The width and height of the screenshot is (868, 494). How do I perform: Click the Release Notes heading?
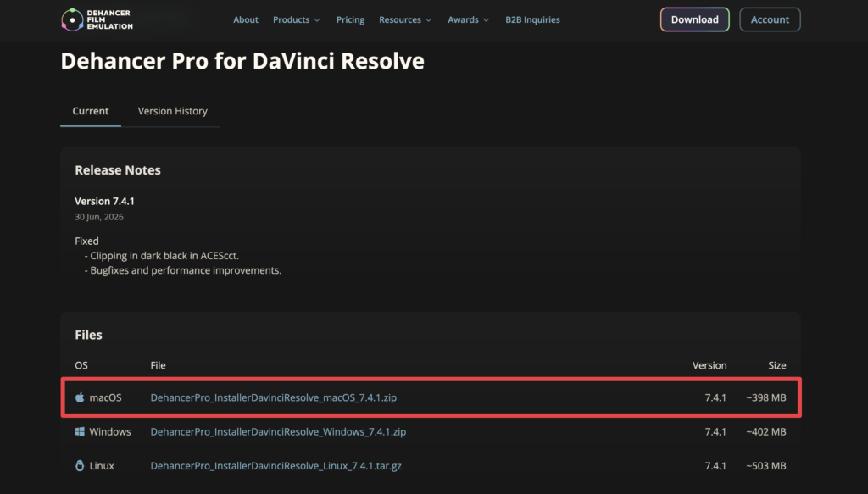pos(118,169)
